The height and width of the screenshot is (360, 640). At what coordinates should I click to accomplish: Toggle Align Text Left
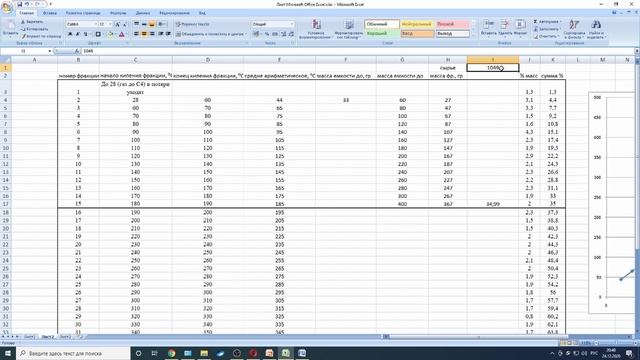[x=136, y=34]
